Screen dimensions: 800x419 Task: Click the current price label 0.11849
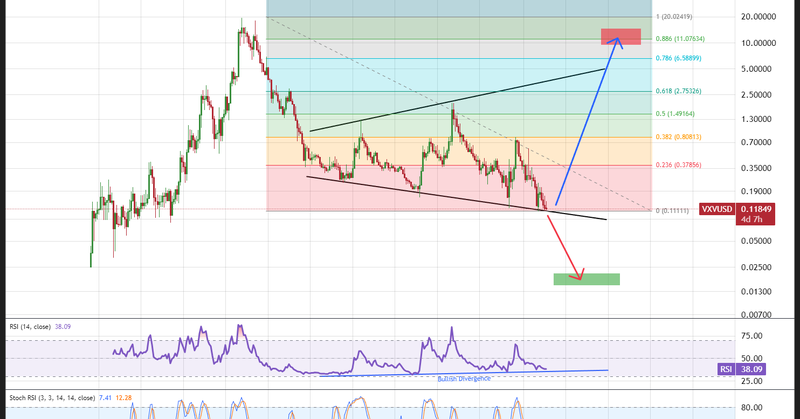[x=755, y=209]
